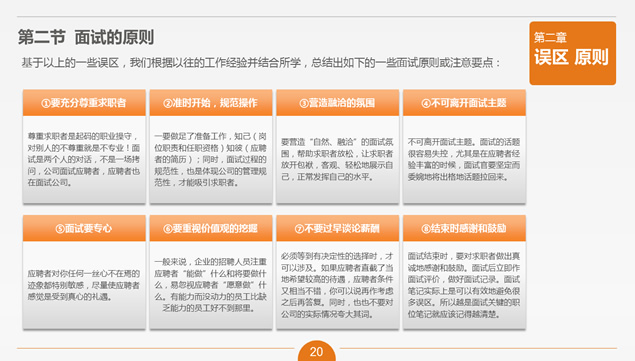Click body text starting 不可离开面试主题。面试的话题
This screenshot has width=635, height=361.
click(x=464, y=159)
